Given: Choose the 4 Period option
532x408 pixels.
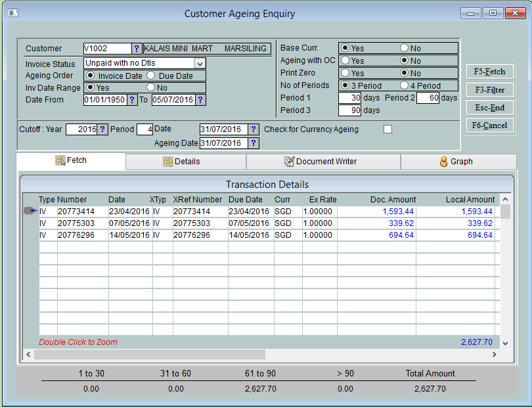Looking at the screenshot, I should click(x=404, y=85).
